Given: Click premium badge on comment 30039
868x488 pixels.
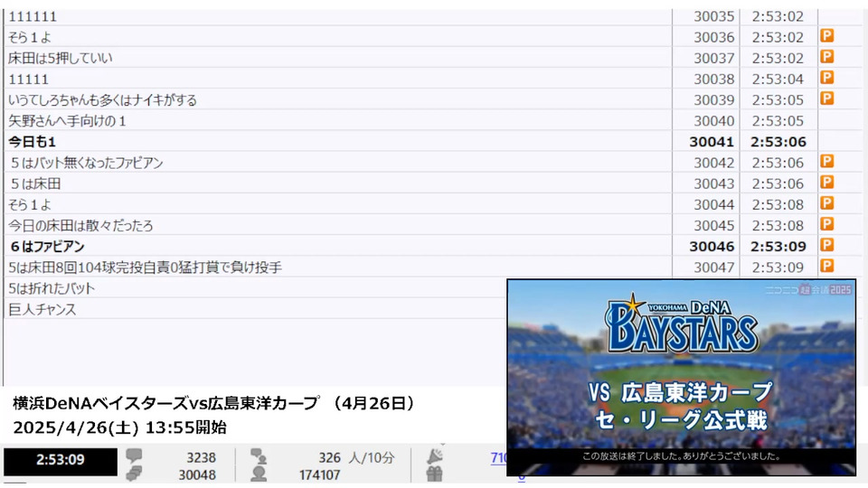Looking at the screenshot, I should click(826, 99).
